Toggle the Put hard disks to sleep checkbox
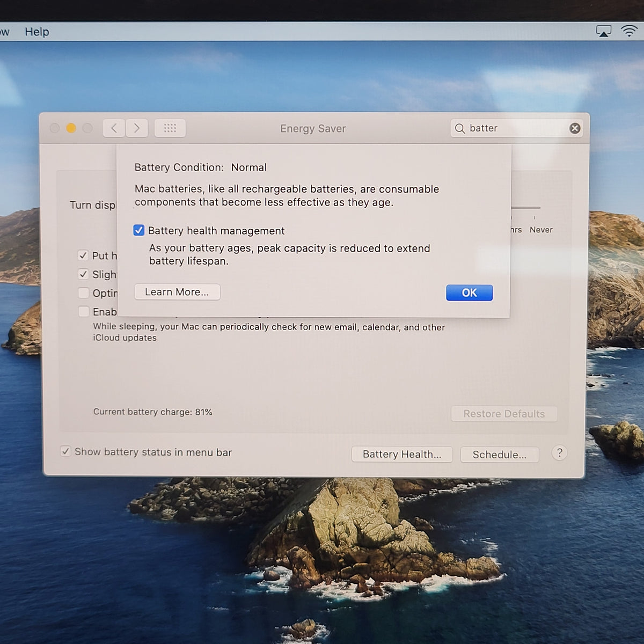The height and width of the screenshot is (644, 644). click(x=83, y=255)
